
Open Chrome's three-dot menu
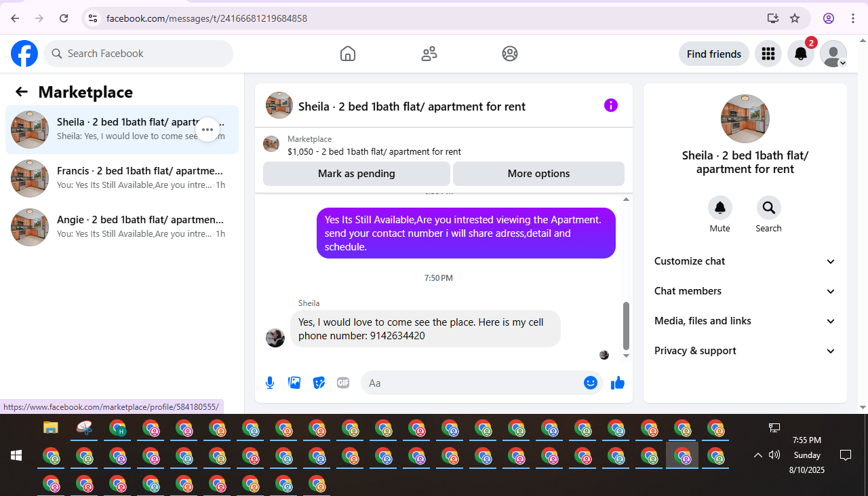point(853,18)
